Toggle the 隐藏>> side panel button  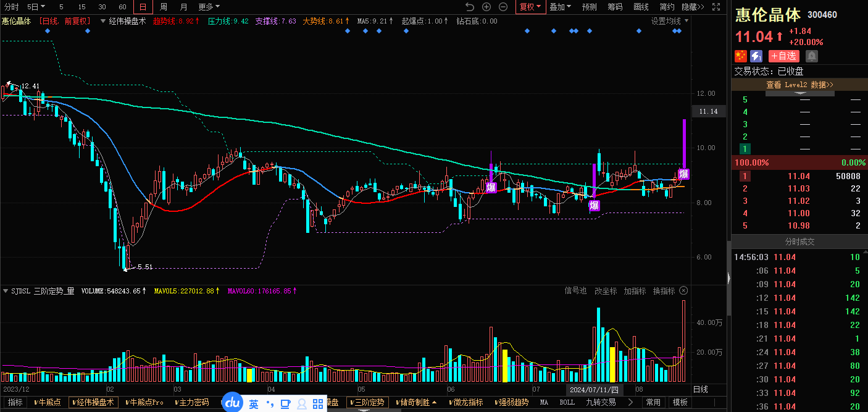click(x=693, y=7)
